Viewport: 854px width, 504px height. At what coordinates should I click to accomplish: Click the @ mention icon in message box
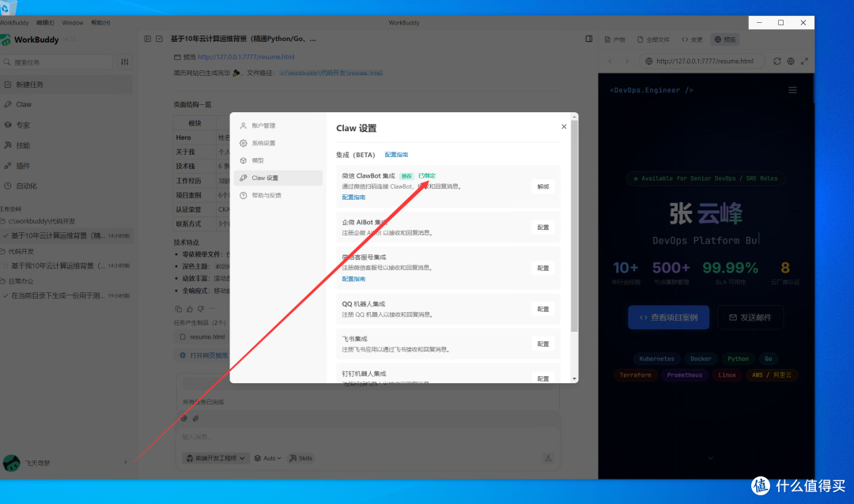coord(184,419)
